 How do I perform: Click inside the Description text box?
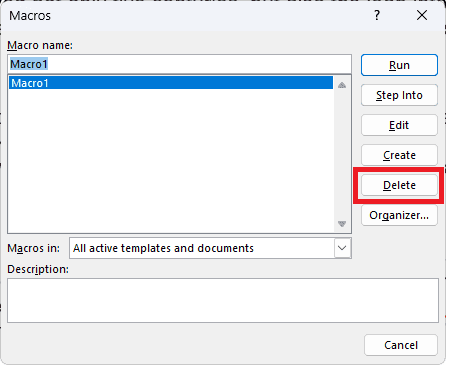point(223,301)
